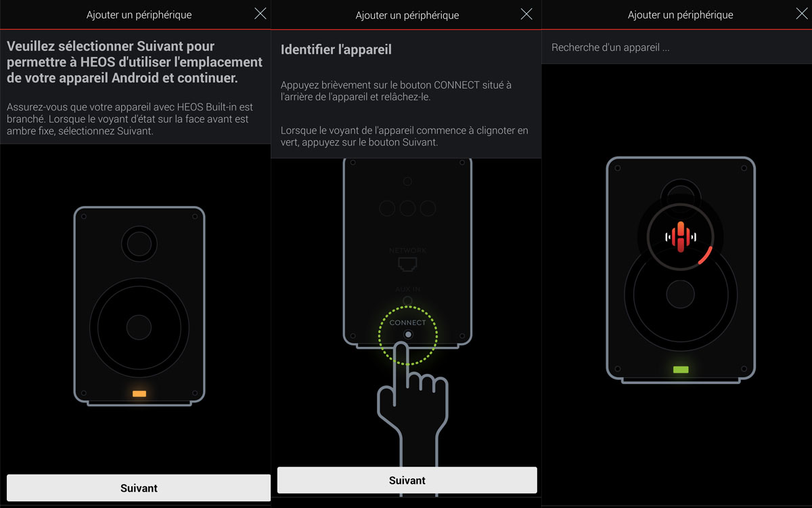Select the paragraph 'Lorsque le voyant de l'appareil'
Screen dimensions: 812x508
click(x=405, y=136)
